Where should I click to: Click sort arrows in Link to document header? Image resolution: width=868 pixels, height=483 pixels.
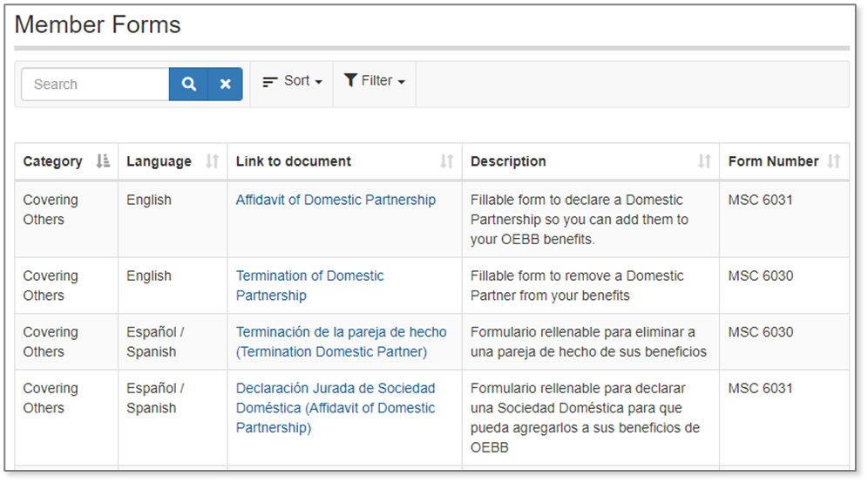(x=446, y=161)
